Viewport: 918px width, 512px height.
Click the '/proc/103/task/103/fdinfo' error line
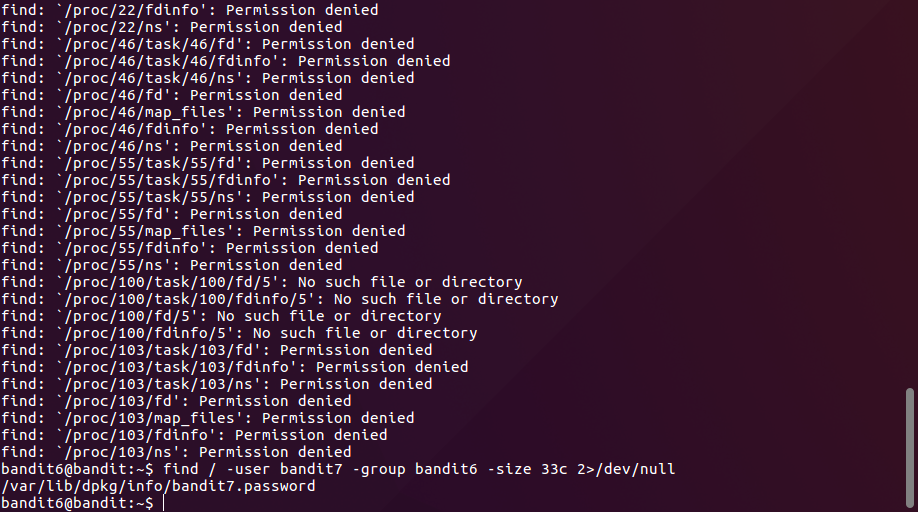235,367
